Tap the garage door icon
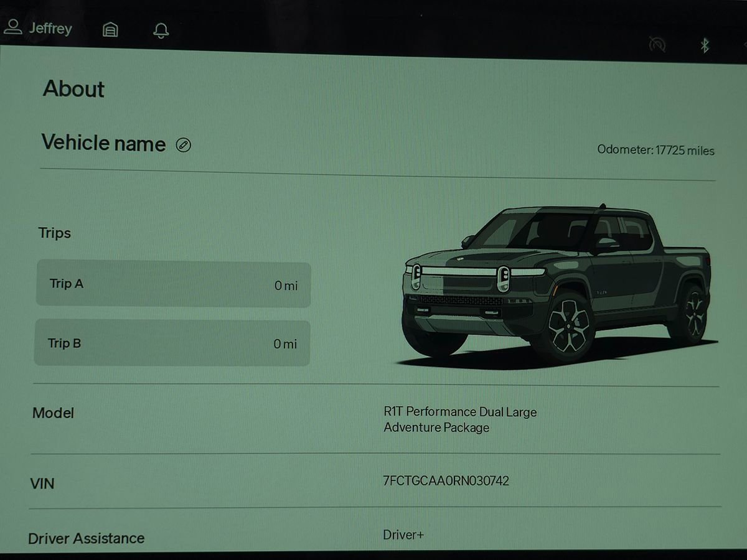The height and width of the screenshot is (560, 747). pos(110,29)
